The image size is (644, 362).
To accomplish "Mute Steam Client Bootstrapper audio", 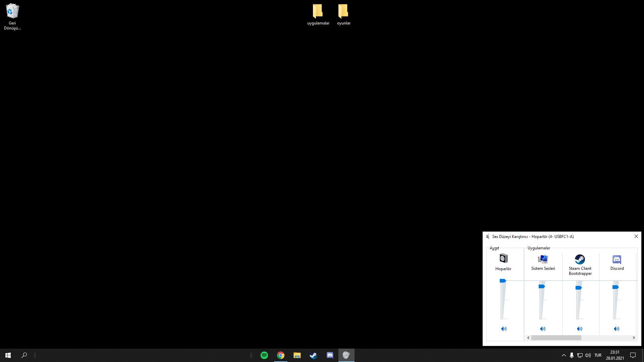I will [x=580, y=328].
